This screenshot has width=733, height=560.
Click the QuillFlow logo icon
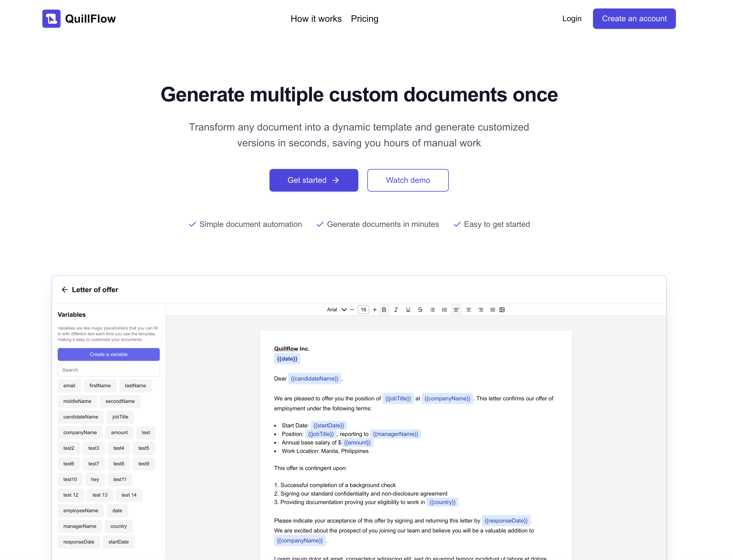(x=51, y=19)
